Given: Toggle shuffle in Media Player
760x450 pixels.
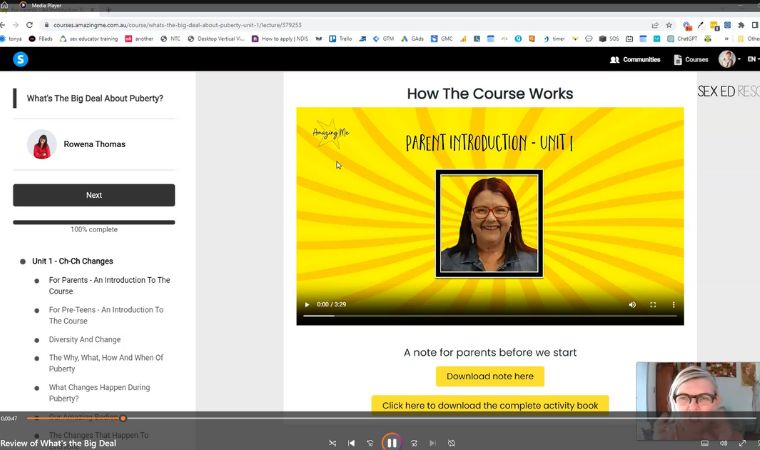Looking at the screenshot, I should (x=332, y=443).
